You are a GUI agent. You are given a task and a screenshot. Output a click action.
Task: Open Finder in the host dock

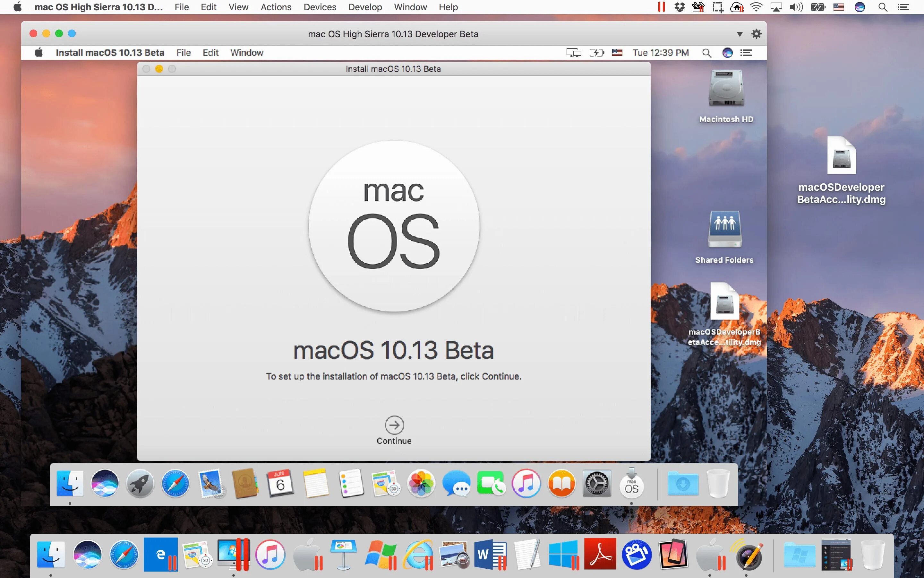pyautogui.click(x=51, y=554)
